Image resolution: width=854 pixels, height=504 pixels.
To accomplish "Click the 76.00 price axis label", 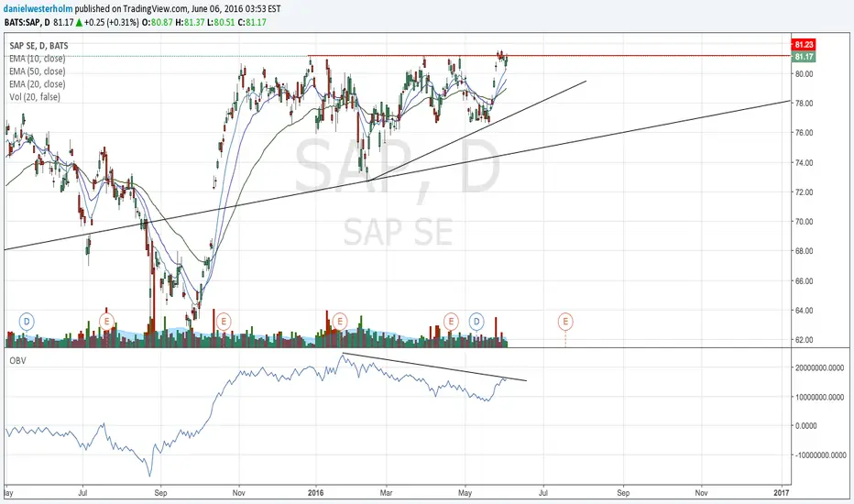I will [x=804, y=133].
